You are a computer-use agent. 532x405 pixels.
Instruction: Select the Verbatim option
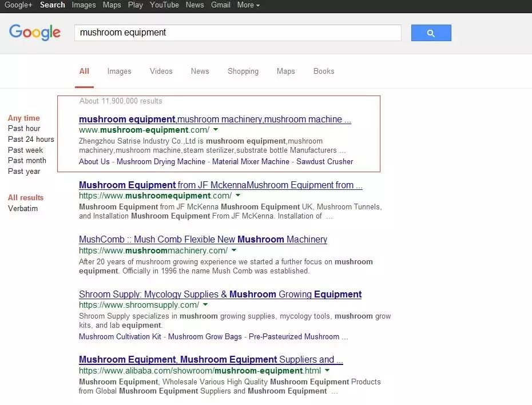click(23, 208)
